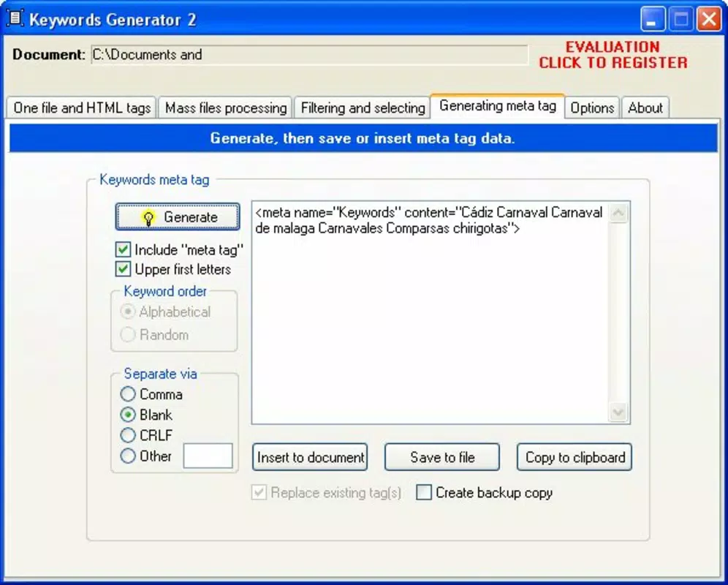Click the scroll up arrow of meta tag box
728x585 pixels.
[618, 214]
